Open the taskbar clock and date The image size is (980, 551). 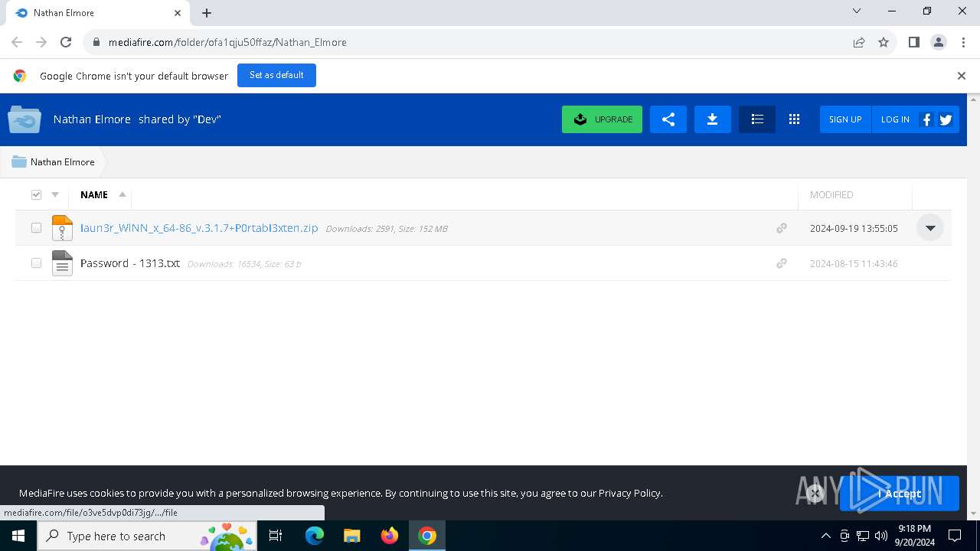915,536
